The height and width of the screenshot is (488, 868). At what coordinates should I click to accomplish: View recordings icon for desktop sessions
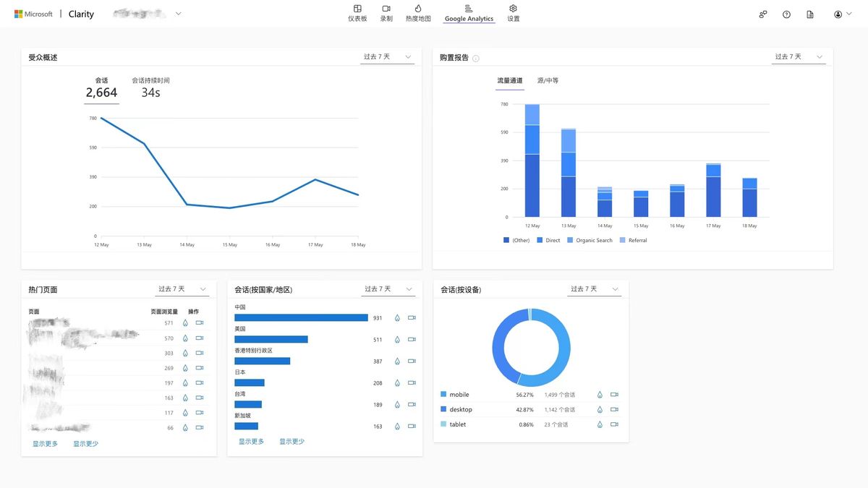click(614, 409)
